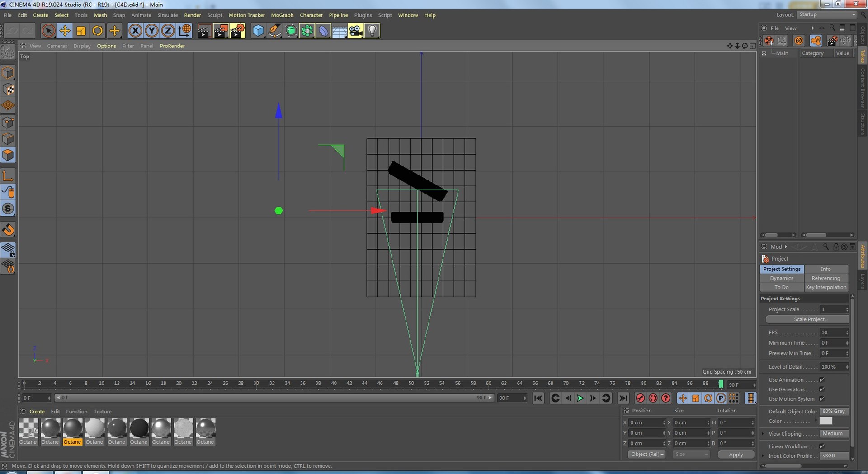Play the animation forward
868x474 pixels.
(580, 398)
